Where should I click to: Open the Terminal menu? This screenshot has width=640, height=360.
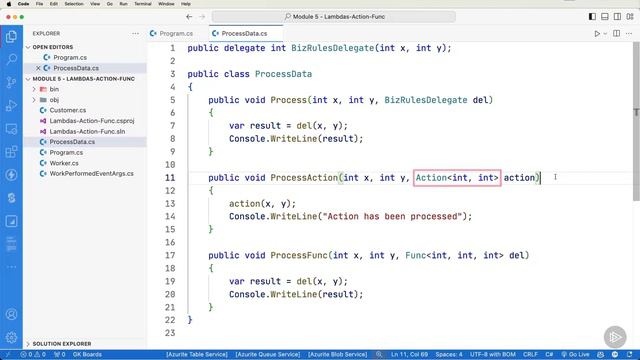pos(142,4)
